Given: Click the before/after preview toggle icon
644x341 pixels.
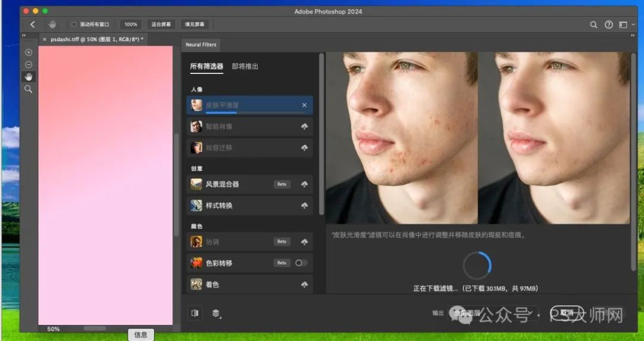Looking at the screenshot, I should click(195, 313).
